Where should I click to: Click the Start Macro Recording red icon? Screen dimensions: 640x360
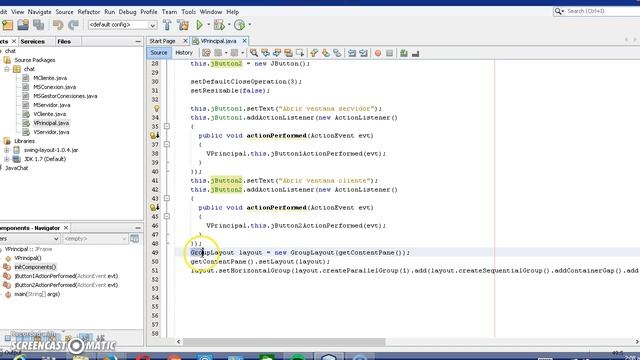pos(378,53)
